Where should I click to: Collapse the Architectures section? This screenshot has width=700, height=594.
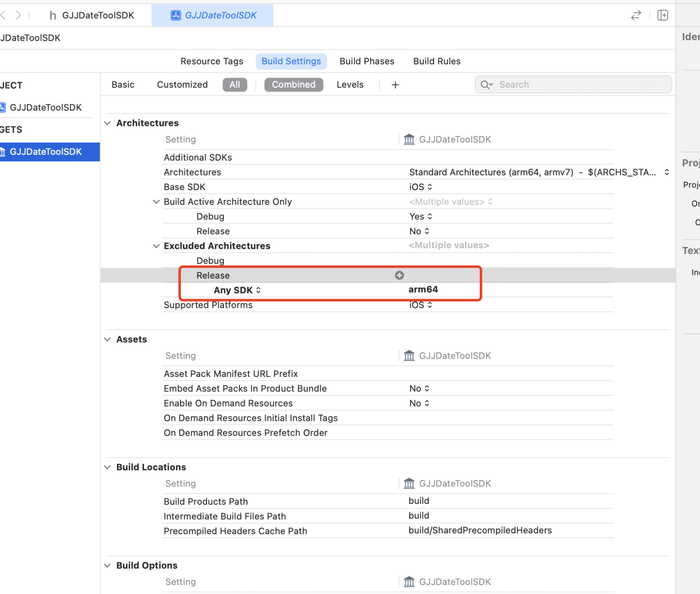tap(107, 123)
